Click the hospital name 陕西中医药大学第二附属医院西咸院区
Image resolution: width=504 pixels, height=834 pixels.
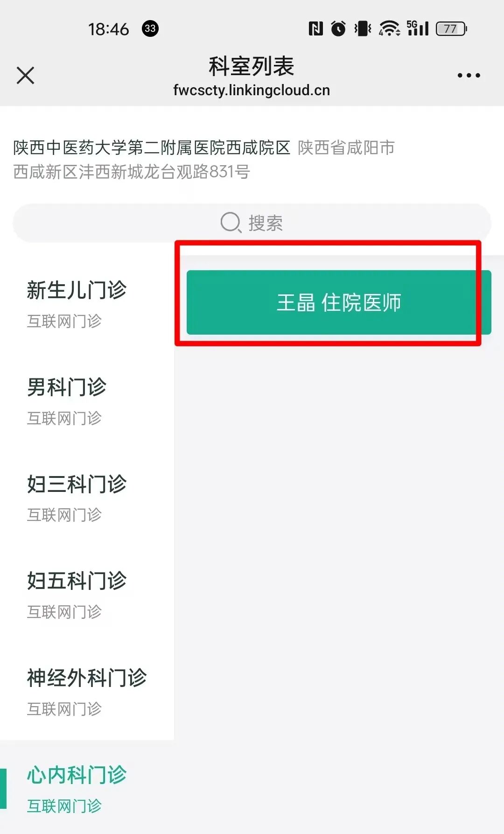(152, 147)
